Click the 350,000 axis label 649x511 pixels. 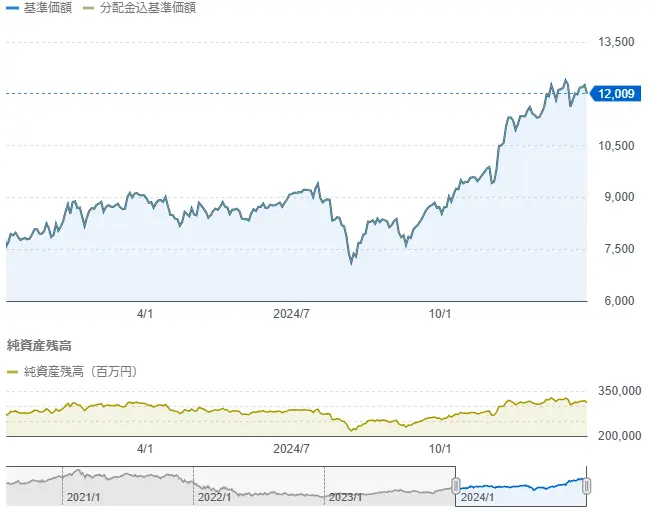click(x=619, y=391)
